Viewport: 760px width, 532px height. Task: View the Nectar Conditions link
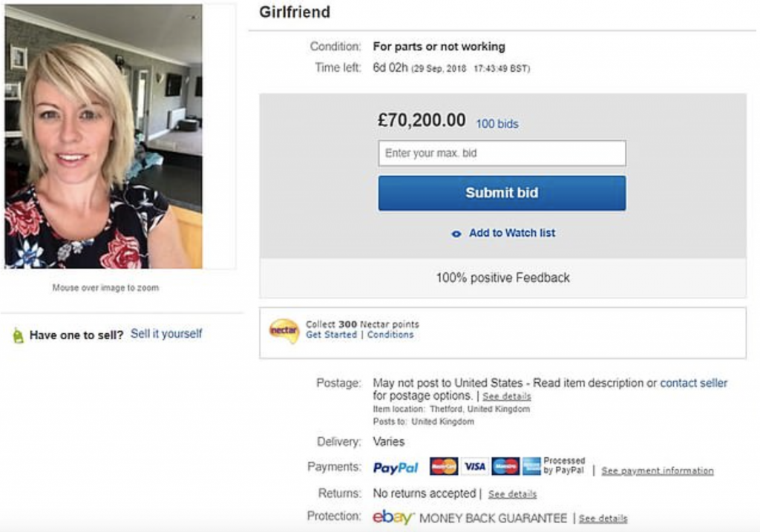(390, 335)
